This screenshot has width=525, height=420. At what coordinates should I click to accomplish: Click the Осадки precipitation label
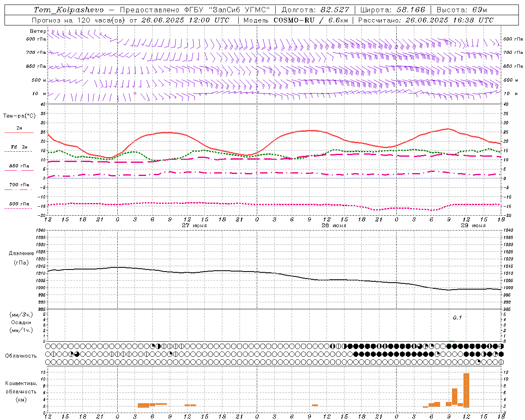pyautogui.click(x=21, y=323)
